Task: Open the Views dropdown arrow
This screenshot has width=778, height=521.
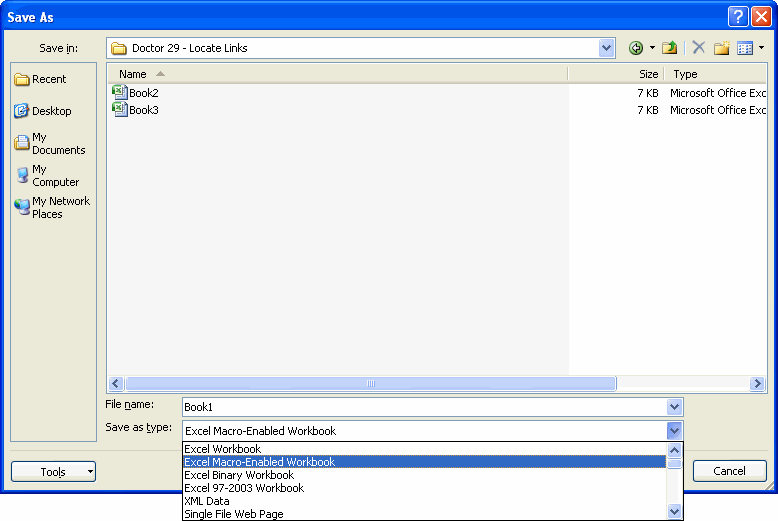Action: (x=762, y=48)
